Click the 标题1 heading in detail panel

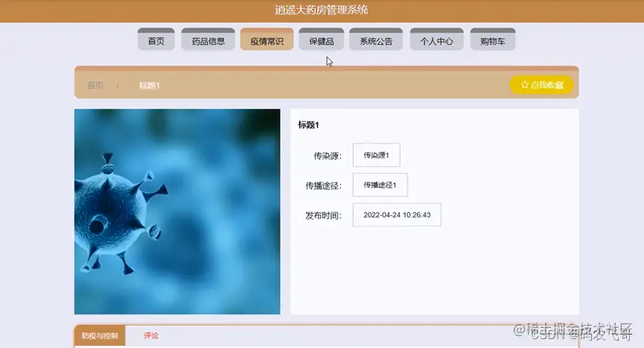(308, 125)
